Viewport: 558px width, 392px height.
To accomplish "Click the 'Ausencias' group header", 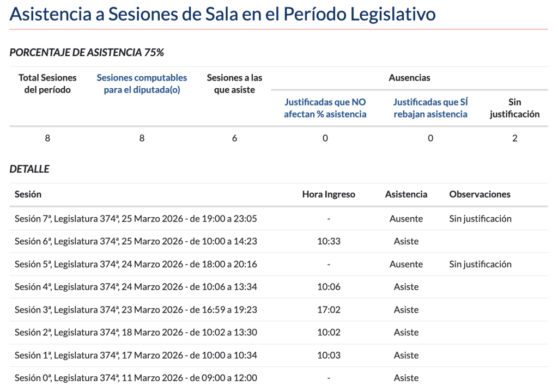I will (x=409, y=78).
